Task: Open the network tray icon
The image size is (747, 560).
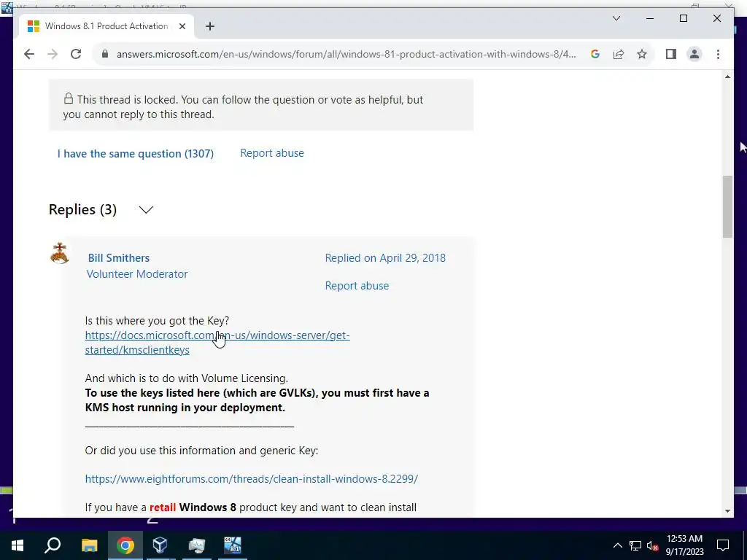Action: tap(635, 545)
